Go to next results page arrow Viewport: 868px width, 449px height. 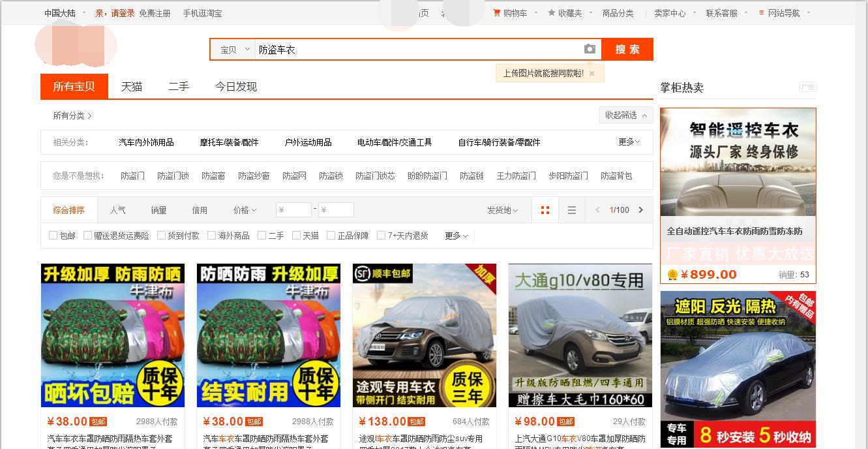[x=640, y=209]
